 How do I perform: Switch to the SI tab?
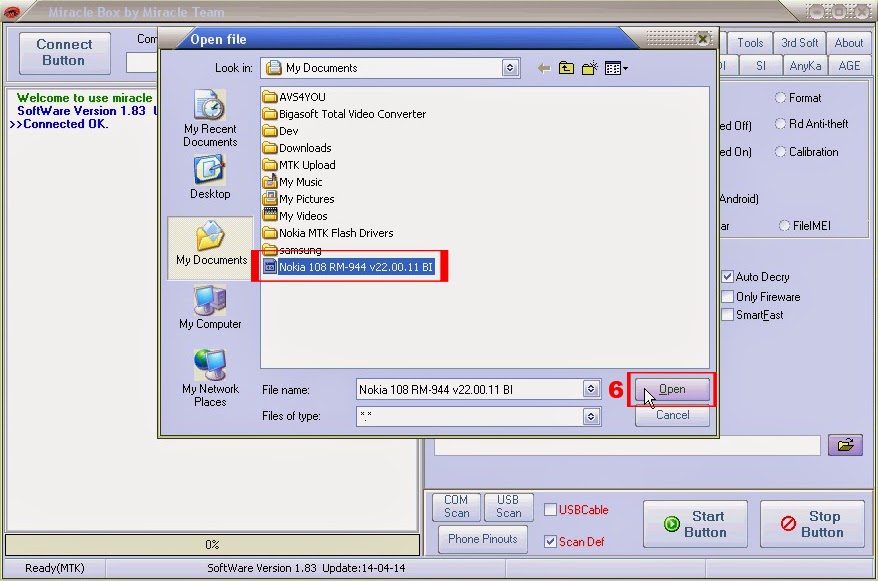click(760, 65)
